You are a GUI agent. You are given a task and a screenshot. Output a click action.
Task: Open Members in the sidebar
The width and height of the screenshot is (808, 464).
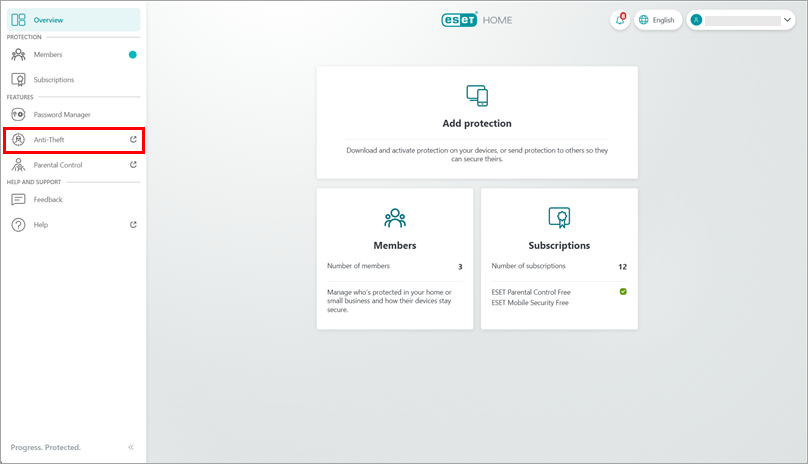coord(48,55)
